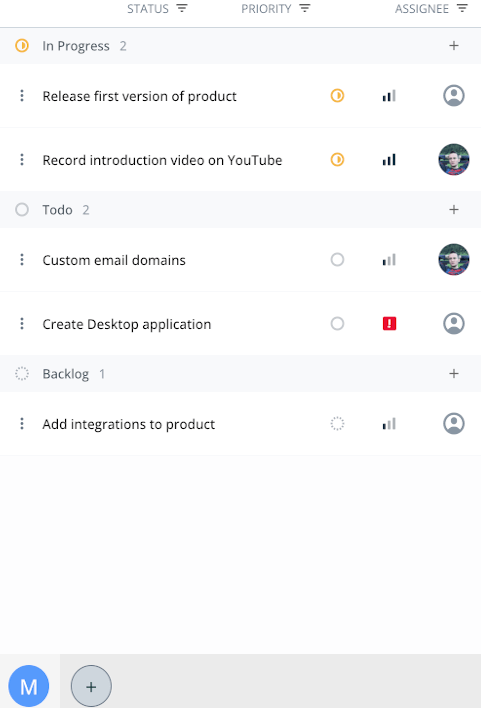Open the priority icon for Release first version
This screenshot has width=481, height=708.
389,96
